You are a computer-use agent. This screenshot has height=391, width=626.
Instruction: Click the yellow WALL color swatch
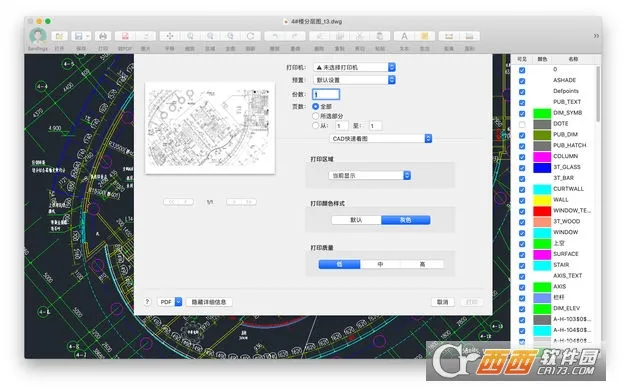pos(542,200)
